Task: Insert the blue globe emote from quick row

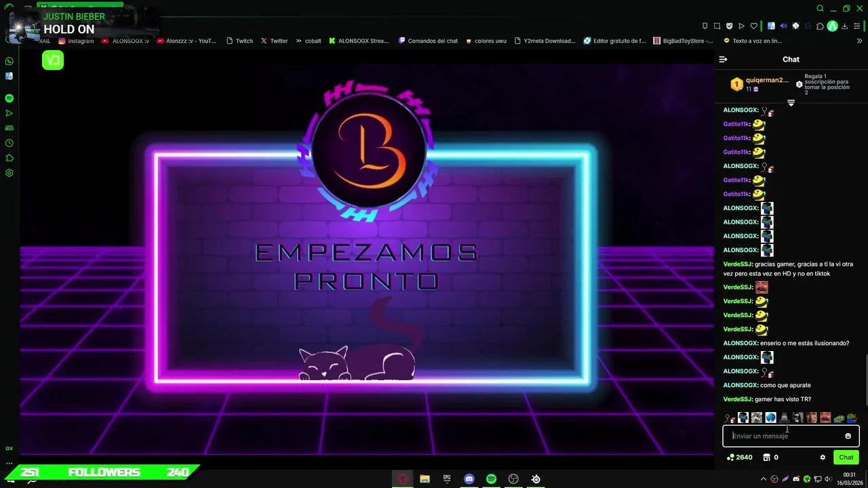Action: [x=770, y=418]
